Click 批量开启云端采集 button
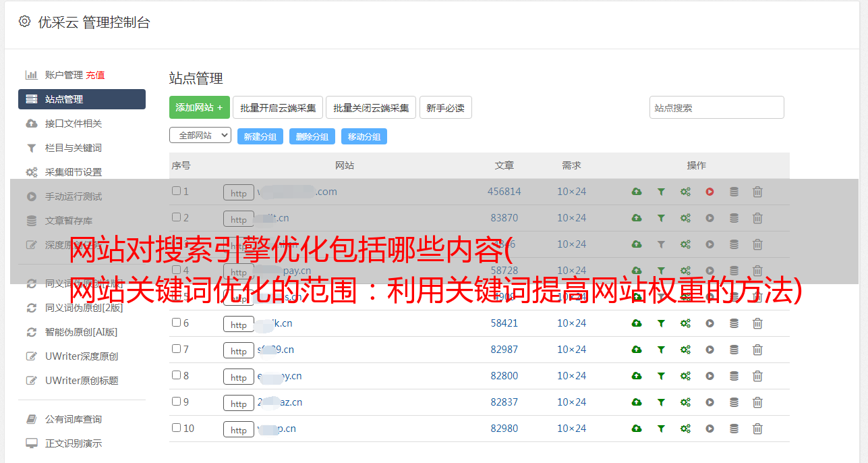Viewport: 868px width, 463px height. pyautogui.click(x=278, y=107)
